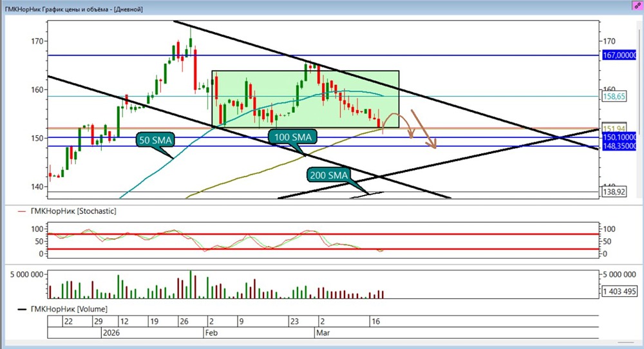The width and height of the screenshot is (644, 349).
Task: Select the 138,92 price label
Action: (614, 191)
